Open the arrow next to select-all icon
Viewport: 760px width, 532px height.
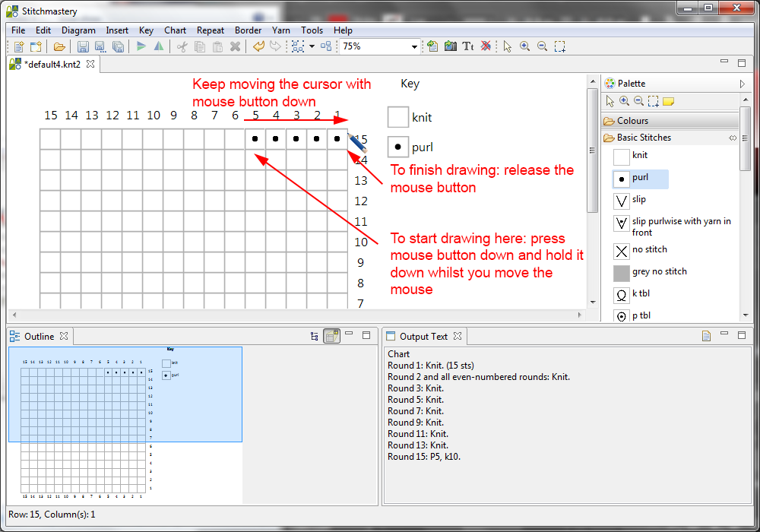312,46
